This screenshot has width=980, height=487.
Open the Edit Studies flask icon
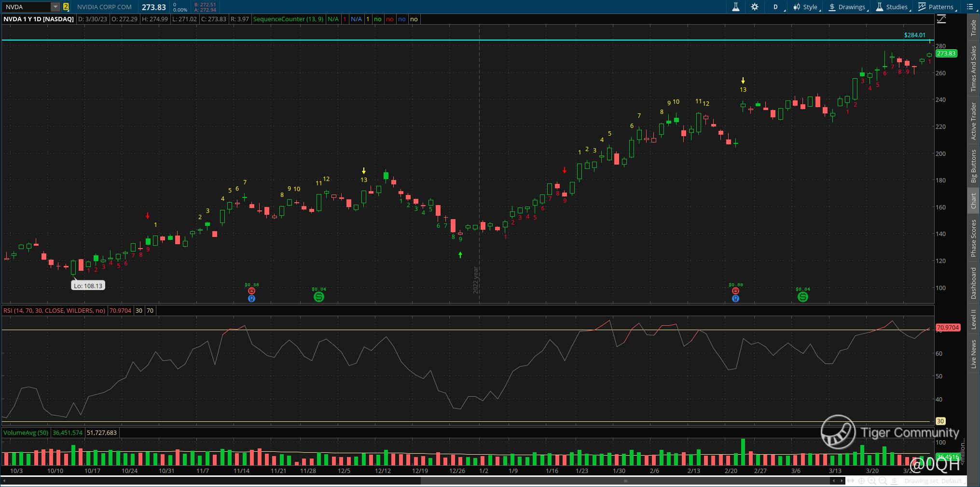pos(736,7)
